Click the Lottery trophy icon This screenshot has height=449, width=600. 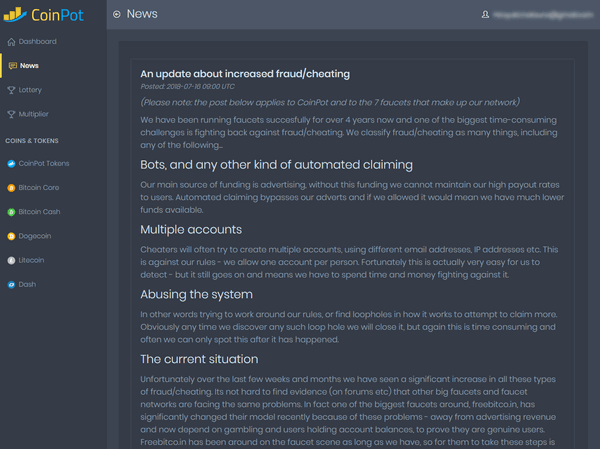pyautogui.click(x=11, y=90)
